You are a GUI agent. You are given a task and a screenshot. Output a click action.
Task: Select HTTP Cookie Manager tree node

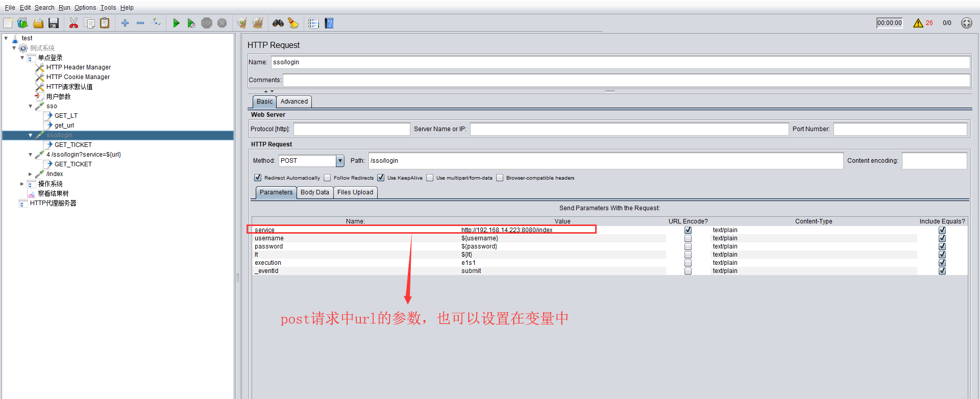[x=78, y=77]
